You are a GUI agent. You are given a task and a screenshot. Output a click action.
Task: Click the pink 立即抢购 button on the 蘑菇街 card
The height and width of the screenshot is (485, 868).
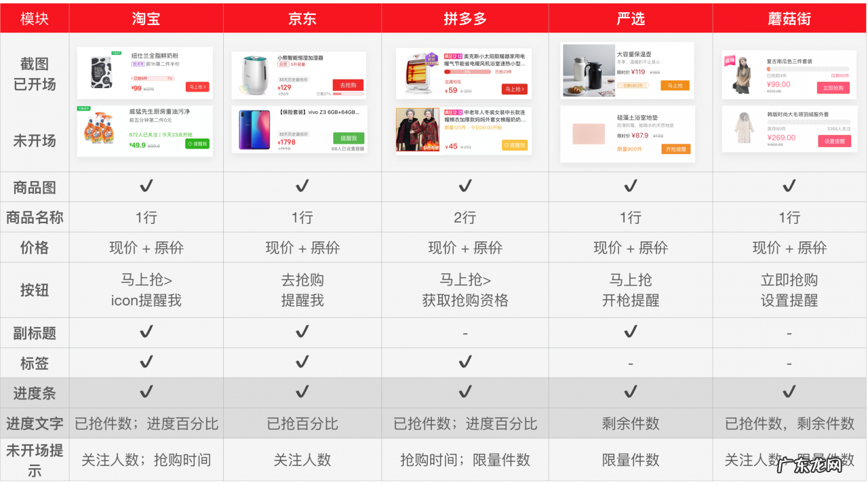coord(833,88)
